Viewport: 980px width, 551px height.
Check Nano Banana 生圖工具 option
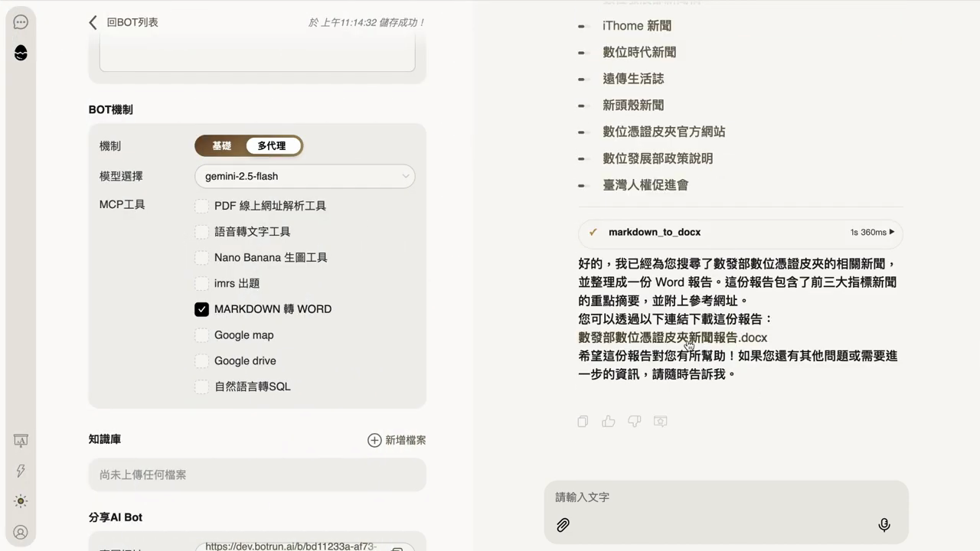[x=201, y=258]
